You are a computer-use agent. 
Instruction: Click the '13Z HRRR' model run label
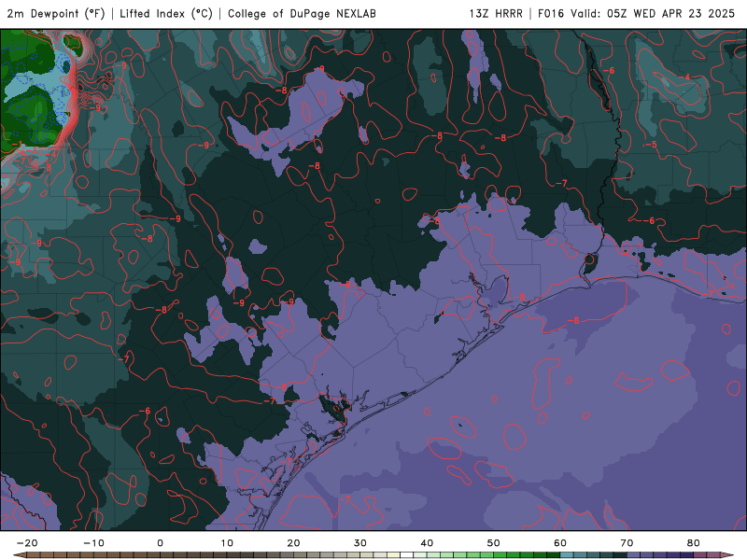[496, 13]
